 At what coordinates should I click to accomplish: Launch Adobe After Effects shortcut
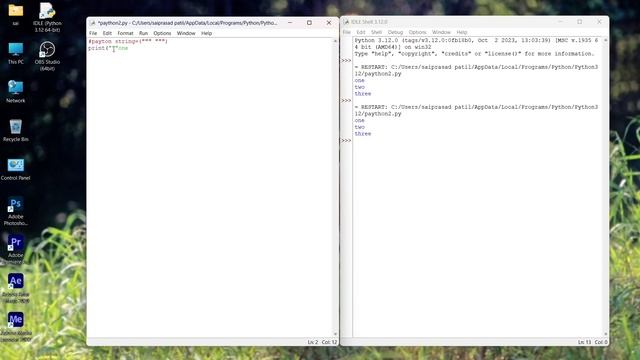[x=16, y=288]
